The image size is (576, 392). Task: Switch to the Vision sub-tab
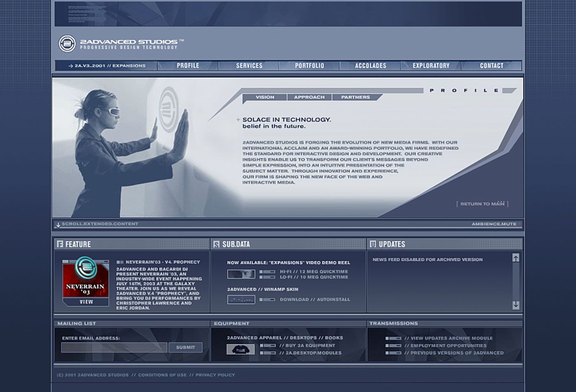point(265,97)
